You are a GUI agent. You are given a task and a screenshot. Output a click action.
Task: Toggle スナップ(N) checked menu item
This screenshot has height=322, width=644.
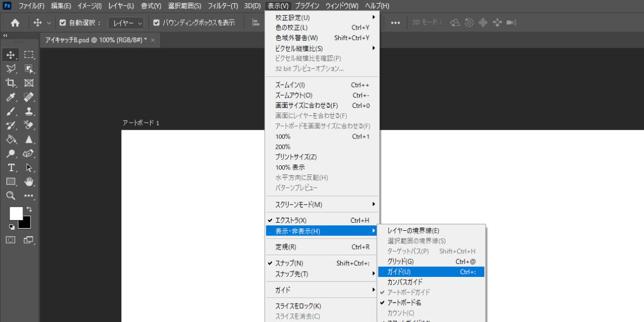323,263
